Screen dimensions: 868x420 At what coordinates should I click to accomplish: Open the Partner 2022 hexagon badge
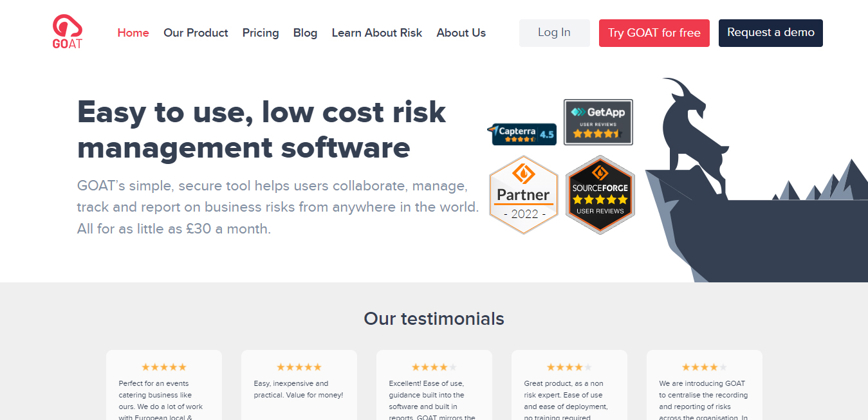(523, 195)
